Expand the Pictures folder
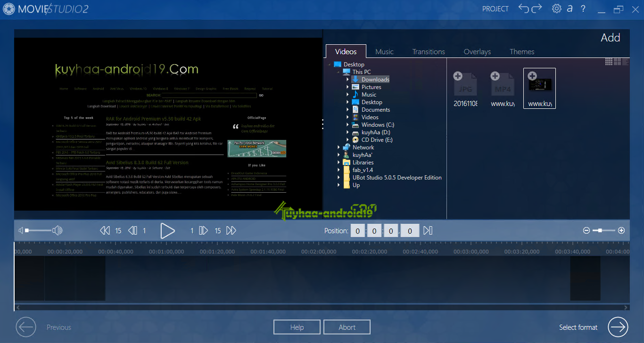The height and width of the screenshot is (343, 644). 347,87
